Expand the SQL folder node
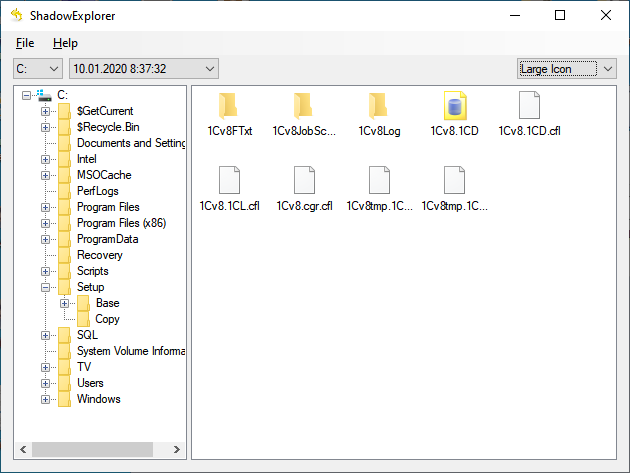630x473 pixels. click(45, 335)
